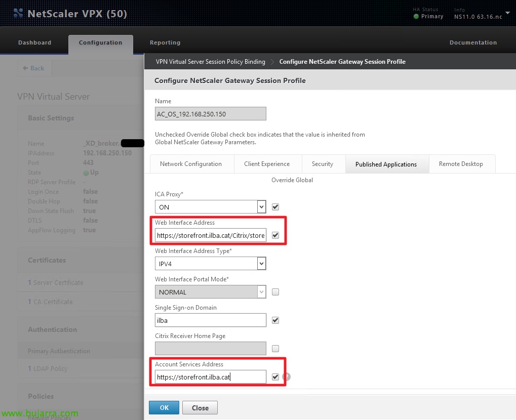Click the Down State Flush value true
The width and height of the screenshot is (516, 420).
pos(90,211)
